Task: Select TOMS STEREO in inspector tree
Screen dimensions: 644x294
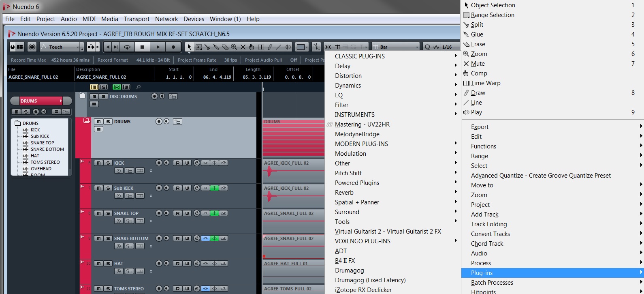Action: pyautogui.click(x=45, y=162)
